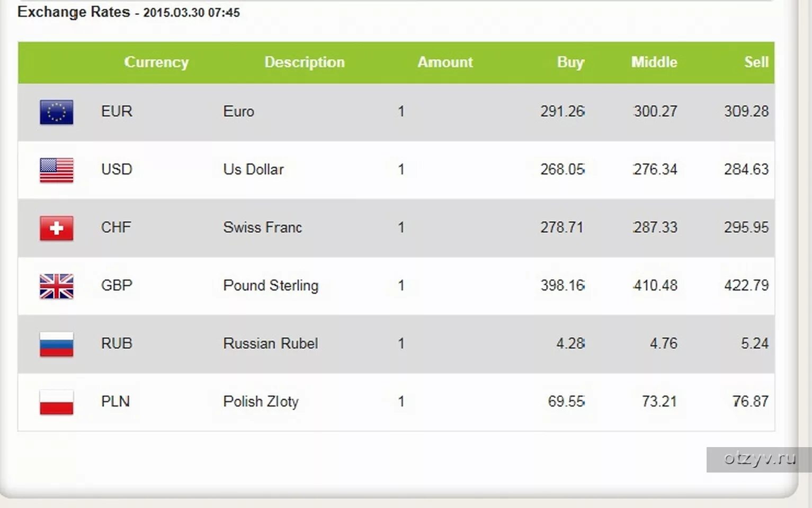Select the Polish Zloty sell rate 76.87
Viewport: 812px width, 508px height.
click(x=751, y=402)
